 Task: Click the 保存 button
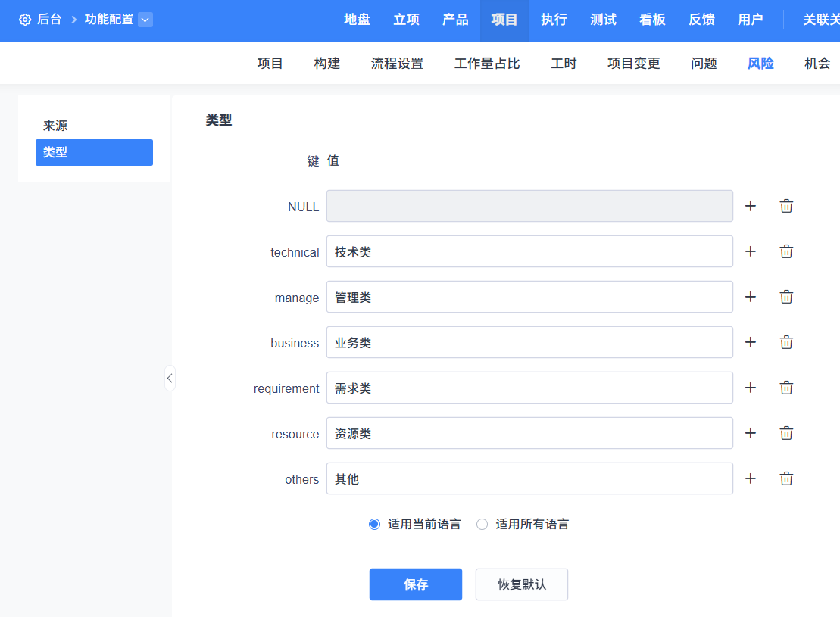(x=415, y=584)
